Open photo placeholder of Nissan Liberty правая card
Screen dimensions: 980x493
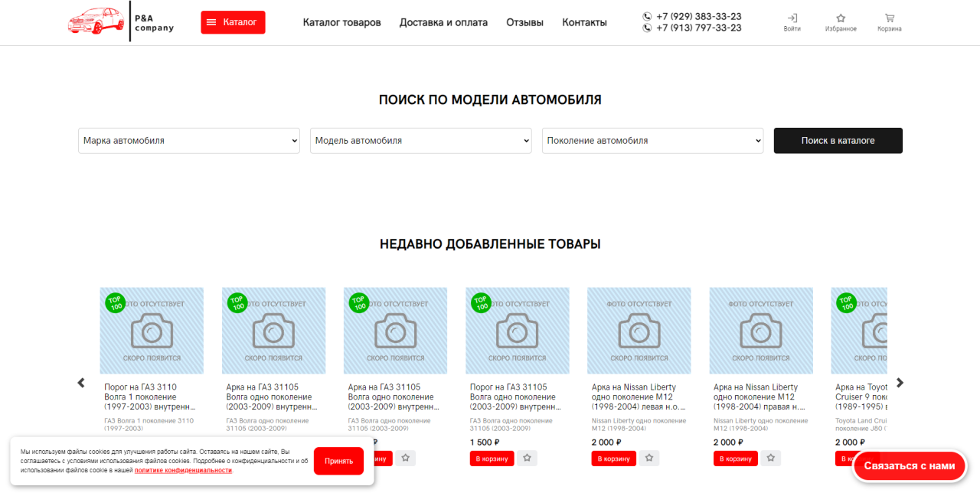pos(761,331)
